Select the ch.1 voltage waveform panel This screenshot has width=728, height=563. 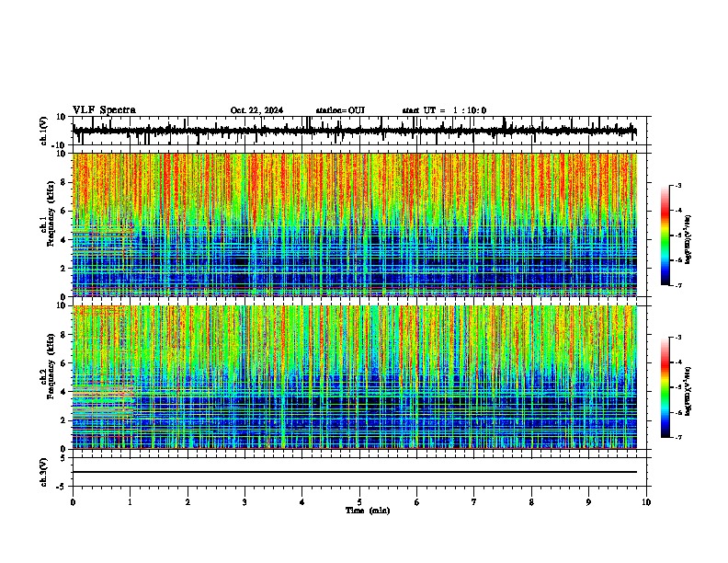pyautogui.click(x=361, y=131)
